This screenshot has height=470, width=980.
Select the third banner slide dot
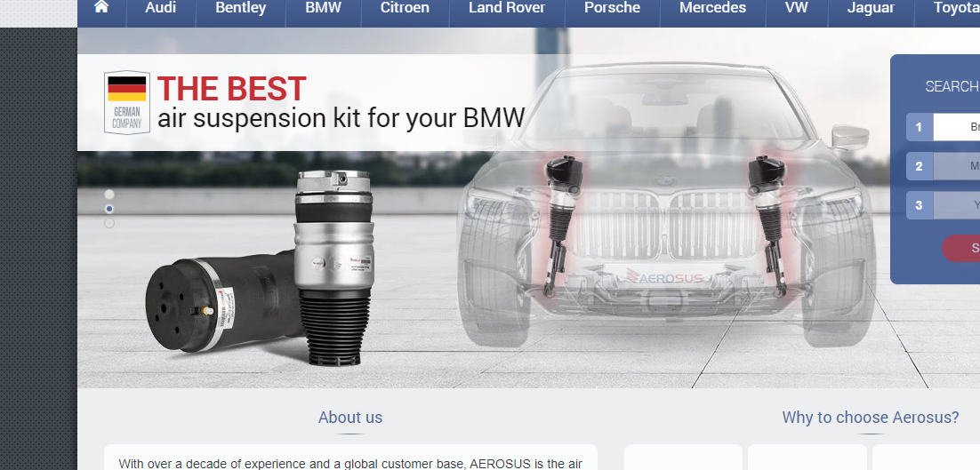coord(109,223)
